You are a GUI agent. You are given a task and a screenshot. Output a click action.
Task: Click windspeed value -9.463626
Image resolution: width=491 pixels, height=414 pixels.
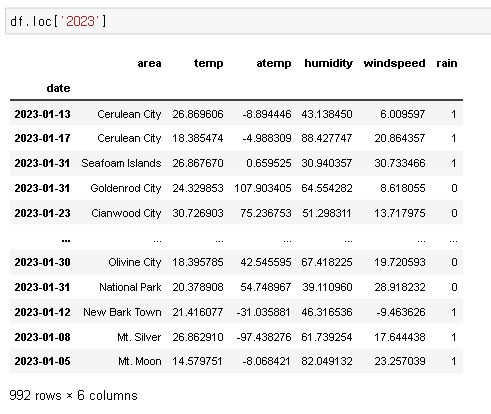(x=401, y=312)
